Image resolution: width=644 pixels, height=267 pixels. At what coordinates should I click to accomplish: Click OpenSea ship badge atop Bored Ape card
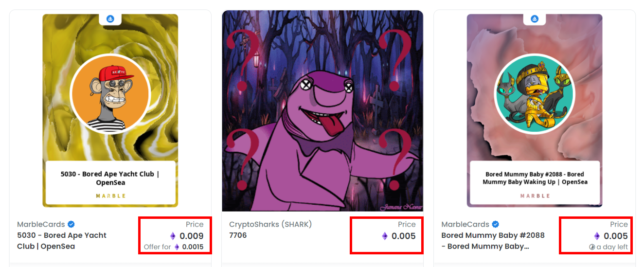110,19
